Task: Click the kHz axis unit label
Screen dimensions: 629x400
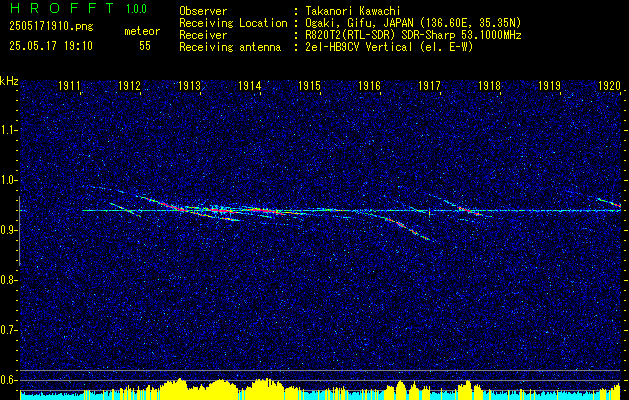Action: click(x=9, y=81)
